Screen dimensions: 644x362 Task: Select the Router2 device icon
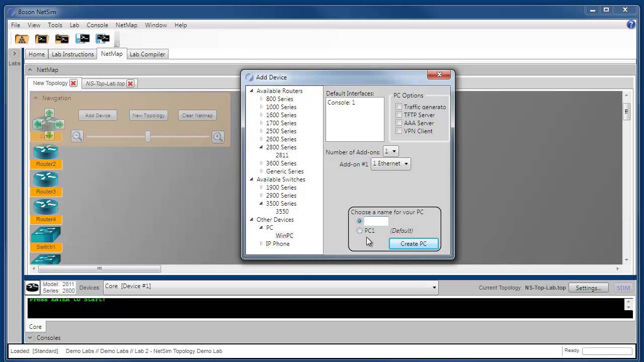tap(46, 152)
